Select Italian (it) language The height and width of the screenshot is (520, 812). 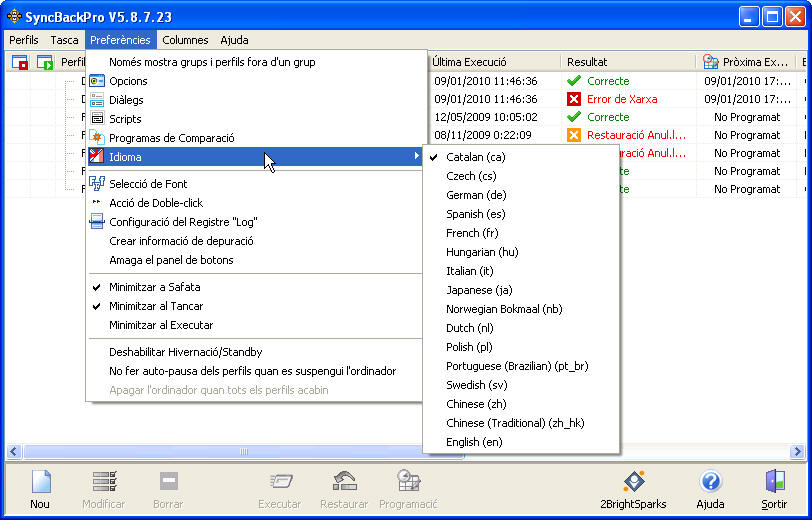(x=521, y=271)
